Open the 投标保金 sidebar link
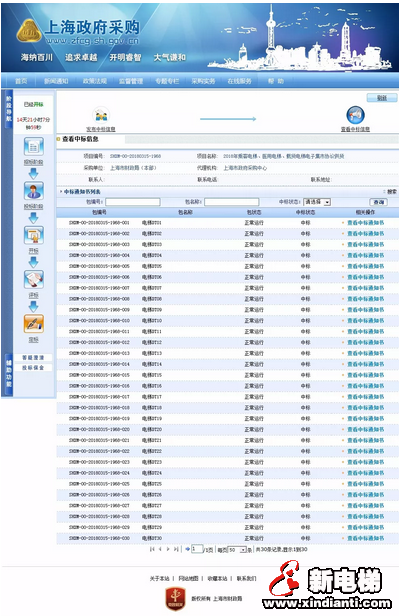This screenshot has width=400, height=616. pyautogui.click(x=33, y=368)
